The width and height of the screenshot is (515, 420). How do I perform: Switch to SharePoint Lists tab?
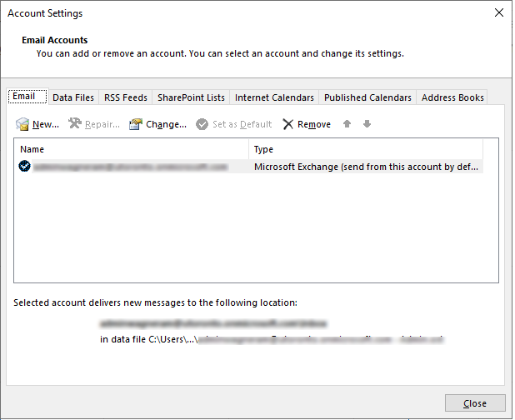point(191,97)
